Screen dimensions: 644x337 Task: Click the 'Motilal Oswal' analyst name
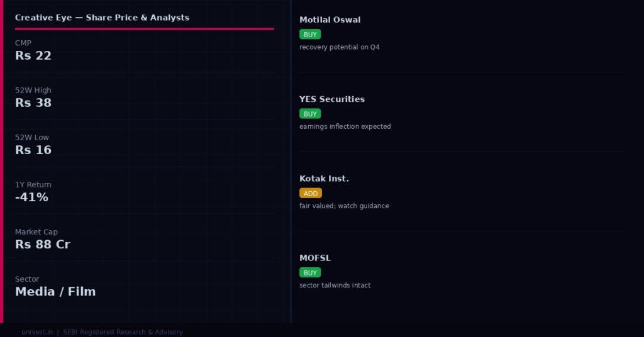[330, 19]
